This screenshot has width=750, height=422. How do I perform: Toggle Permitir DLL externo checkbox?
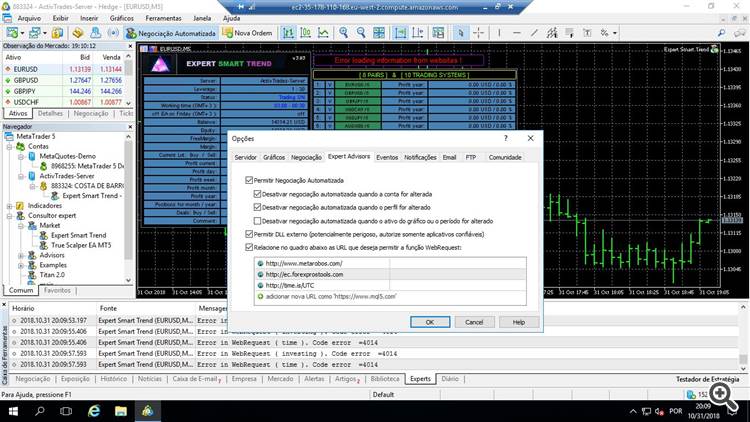[x=250, y=233]
